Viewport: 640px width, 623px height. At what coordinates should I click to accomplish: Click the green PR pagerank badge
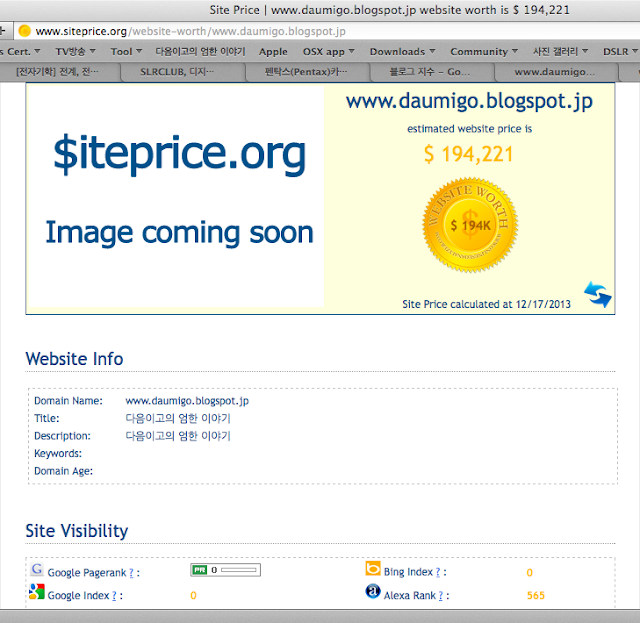tap(200, 570)
